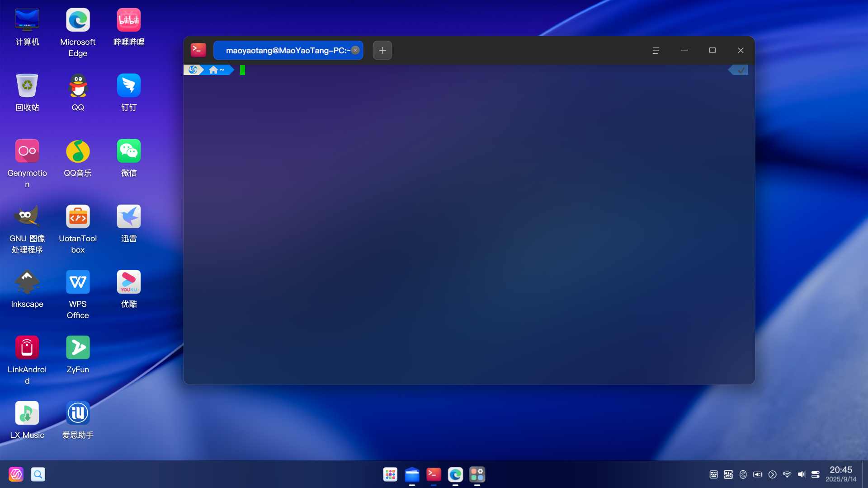The width and height of the screenshot is (868, 488).
Task: Open the taskbar search icon
Action: [x=38, y=474]
